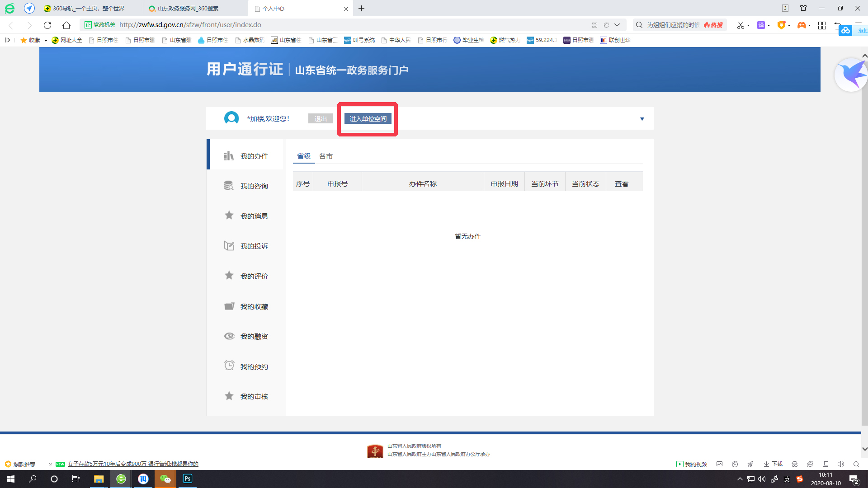Screen dimensions: 868x488
Task: Click the 退出 logout button
Action: pyautogui.click(x=320, y=118)
